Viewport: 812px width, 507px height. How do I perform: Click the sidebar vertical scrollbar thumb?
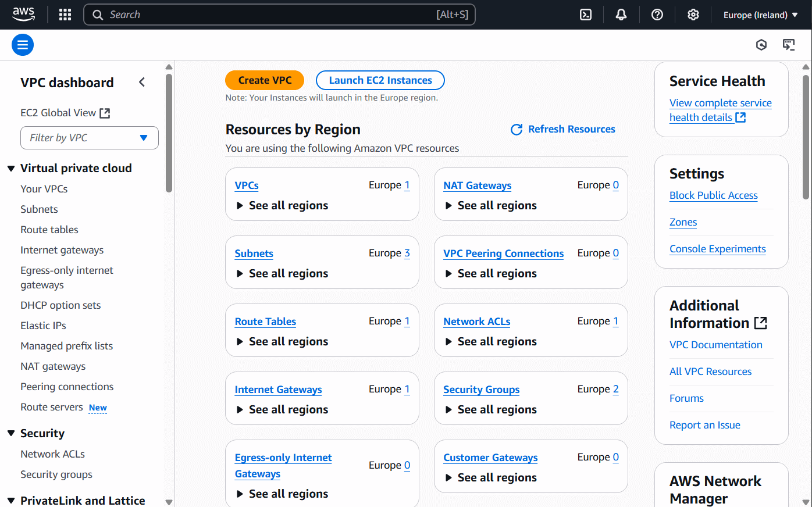[x=169, y=133]
